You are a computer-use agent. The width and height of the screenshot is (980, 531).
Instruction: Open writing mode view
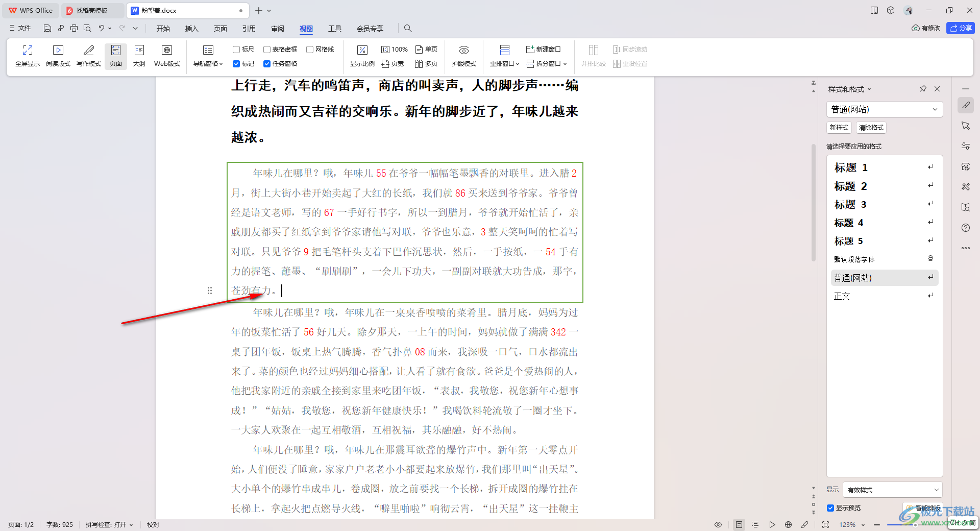point(89,56)
